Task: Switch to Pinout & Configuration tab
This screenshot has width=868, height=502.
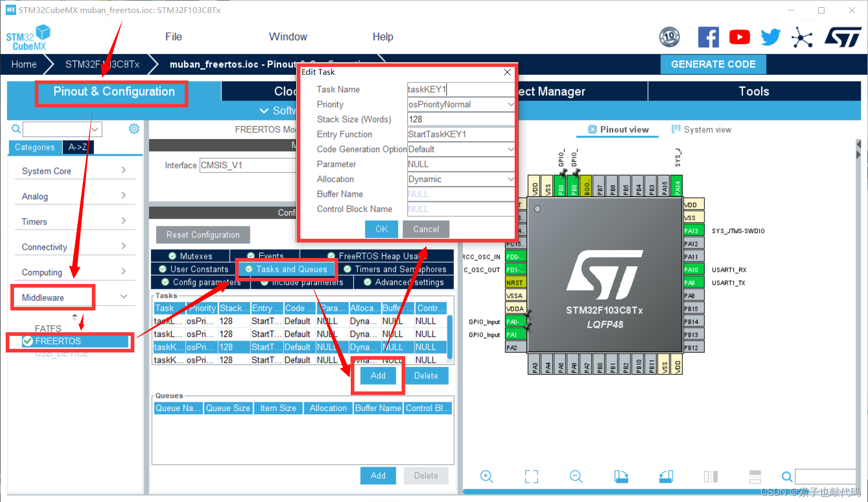Action: pos(114,91)
